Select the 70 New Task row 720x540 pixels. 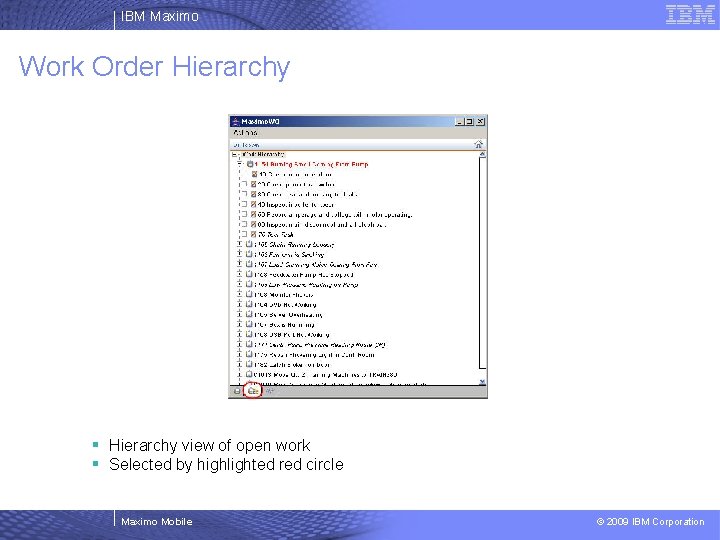click(x=276, y=234)
